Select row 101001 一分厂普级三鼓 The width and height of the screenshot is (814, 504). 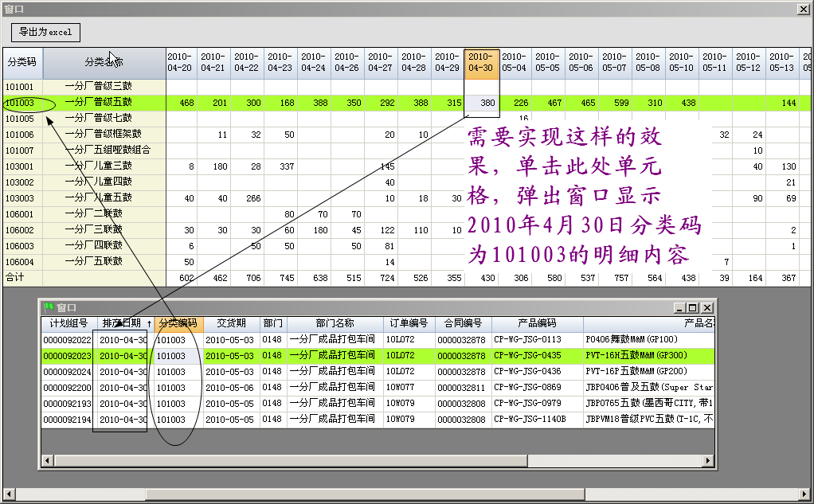(98, 87)
